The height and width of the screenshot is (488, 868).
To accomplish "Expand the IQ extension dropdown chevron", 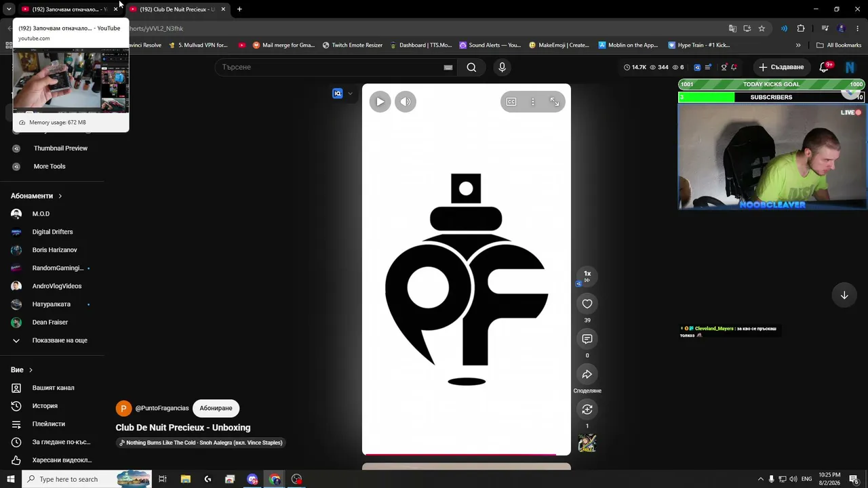I will [x=350, y=94].
